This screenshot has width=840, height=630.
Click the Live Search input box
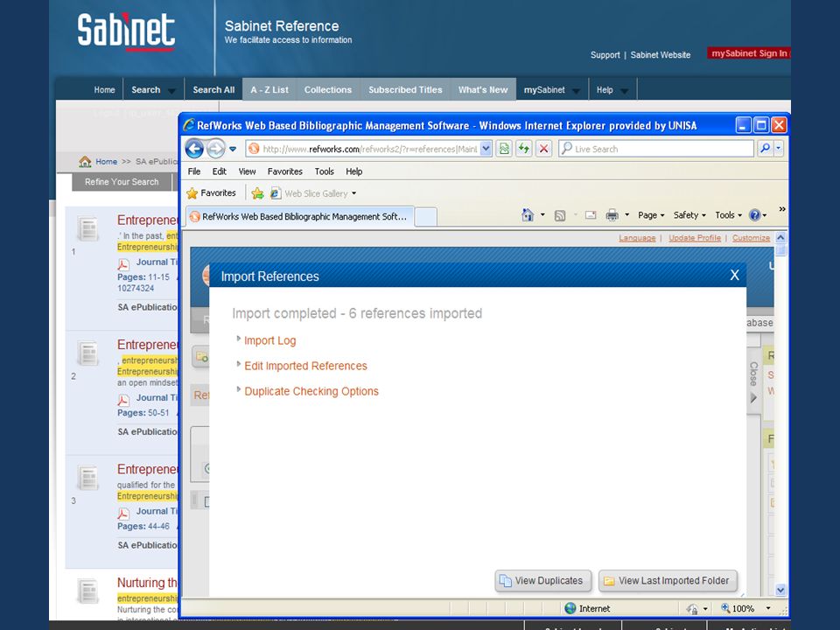coord(656,149)
